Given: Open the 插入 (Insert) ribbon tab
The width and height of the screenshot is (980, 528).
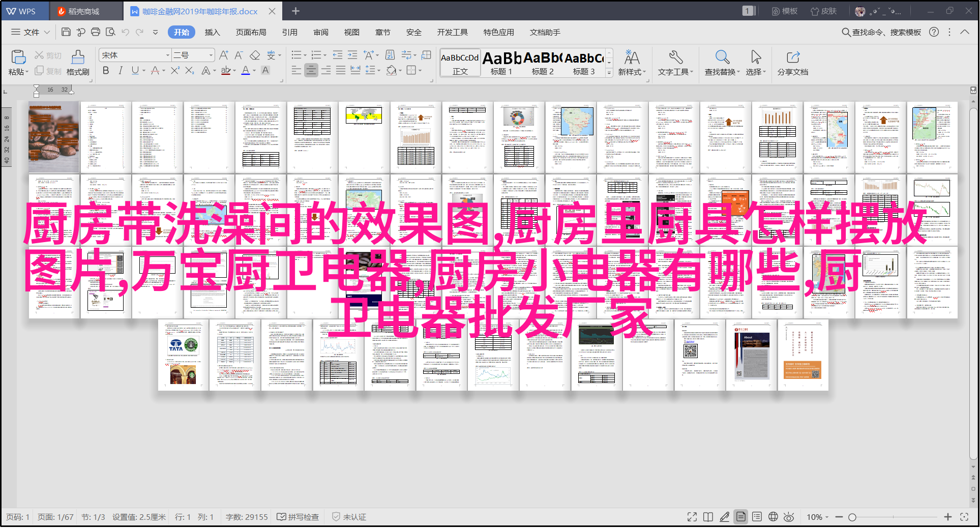Looking at the screenshot, I should coord(212,32).
